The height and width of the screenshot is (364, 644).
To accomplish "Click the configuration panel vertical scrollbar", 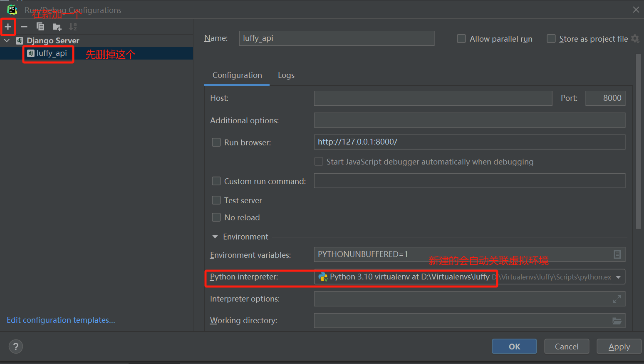I will point(639,142).
